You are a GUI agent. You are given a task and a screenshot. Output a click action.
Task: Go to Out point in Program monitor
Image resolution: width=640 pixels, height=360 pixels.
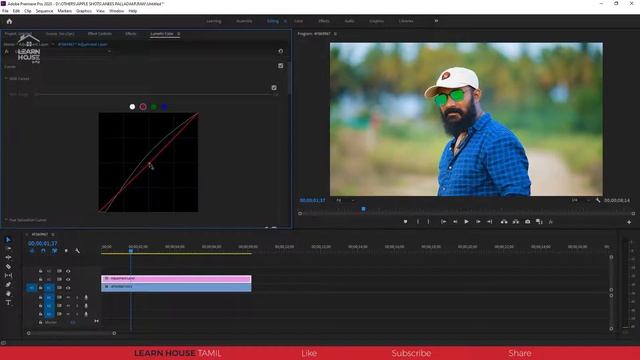point(489,222)
